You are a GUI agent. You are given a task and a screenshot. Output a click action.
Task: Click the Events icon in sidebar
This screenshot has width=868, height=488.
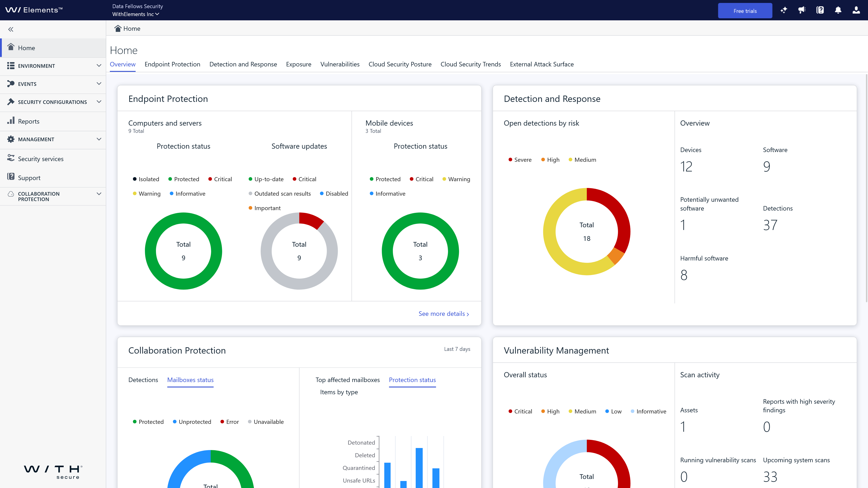11,84
